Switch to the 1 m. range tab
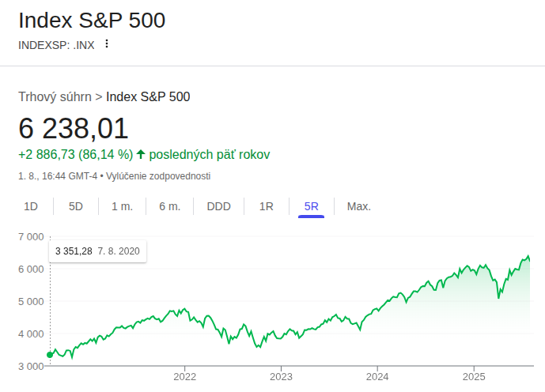This screenshot has height=392, width=545. point(122,206)
